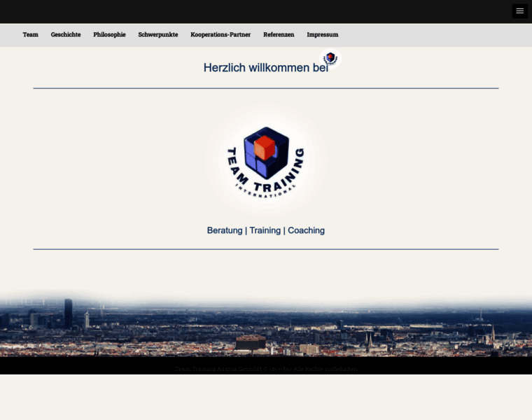Open the Kooperations-Partner page
The image size is (532, 420).
click(220, 34)
